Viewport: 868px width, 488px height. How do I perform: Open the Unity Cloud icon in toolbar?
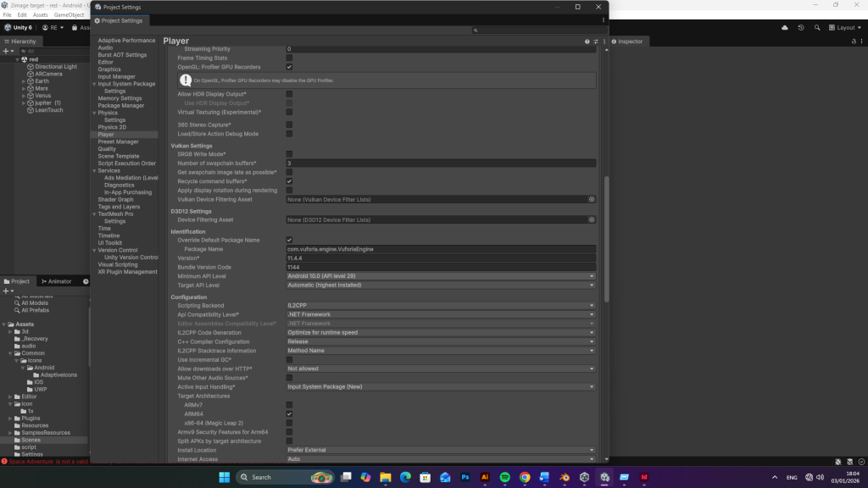click(785, 27)
